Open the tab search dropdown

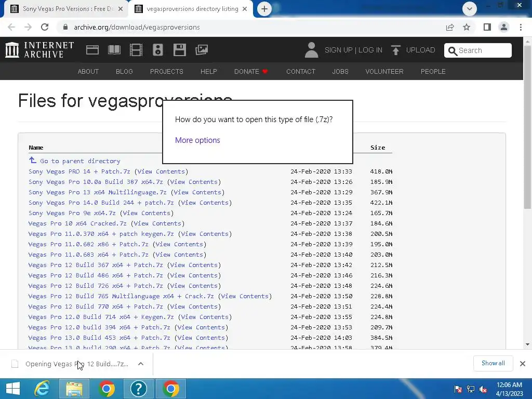click(x=470, y=9)
